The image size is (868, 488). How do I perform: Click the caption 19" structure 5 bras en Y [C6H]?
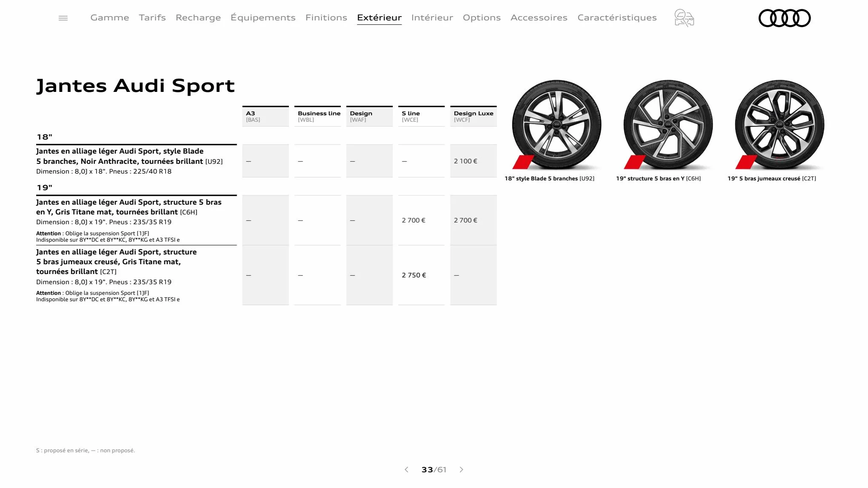pos(658,179)
